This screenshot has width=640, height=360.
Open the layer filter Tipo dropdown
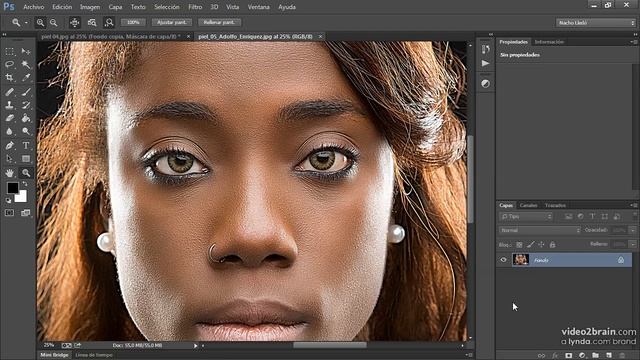coord(526,216)
